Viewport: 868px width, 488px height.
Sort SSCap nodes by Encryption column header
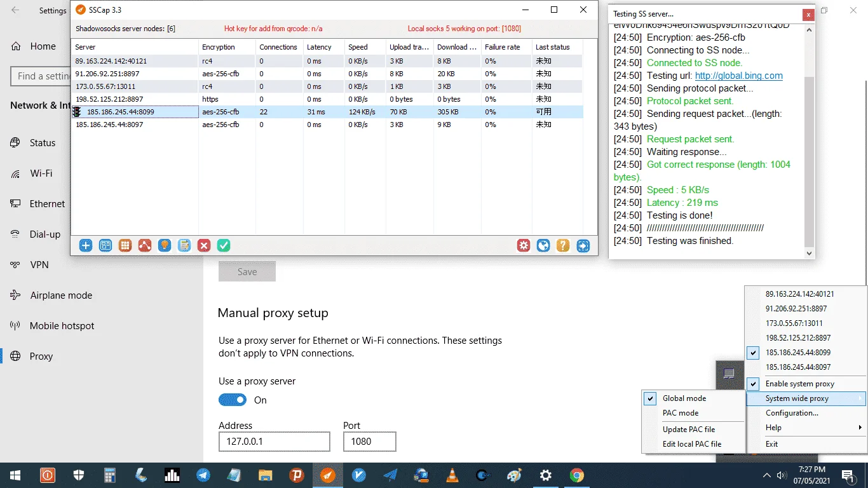(227, 47)
